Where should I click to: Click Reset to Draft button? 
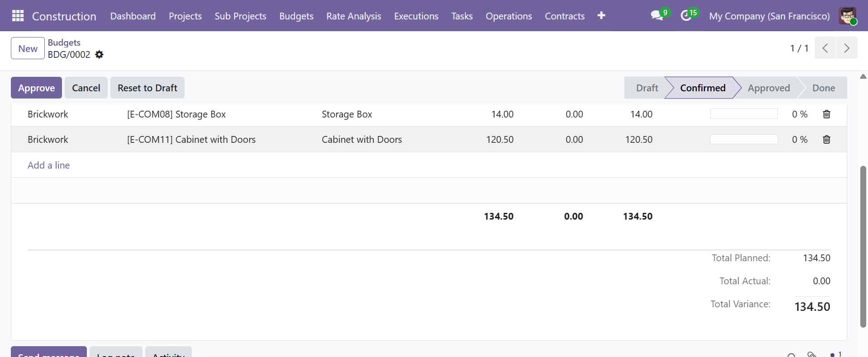147,88
